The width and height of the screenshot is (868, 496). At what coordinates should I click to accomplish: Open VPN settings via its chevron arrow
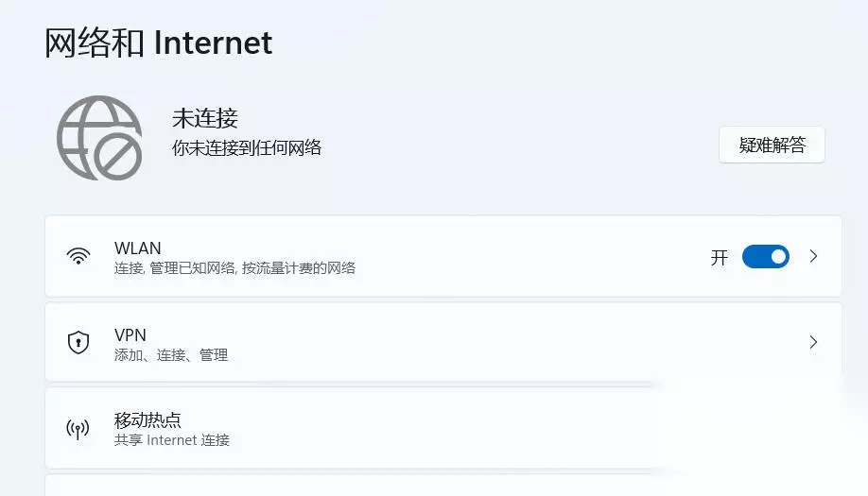point(813,342)
